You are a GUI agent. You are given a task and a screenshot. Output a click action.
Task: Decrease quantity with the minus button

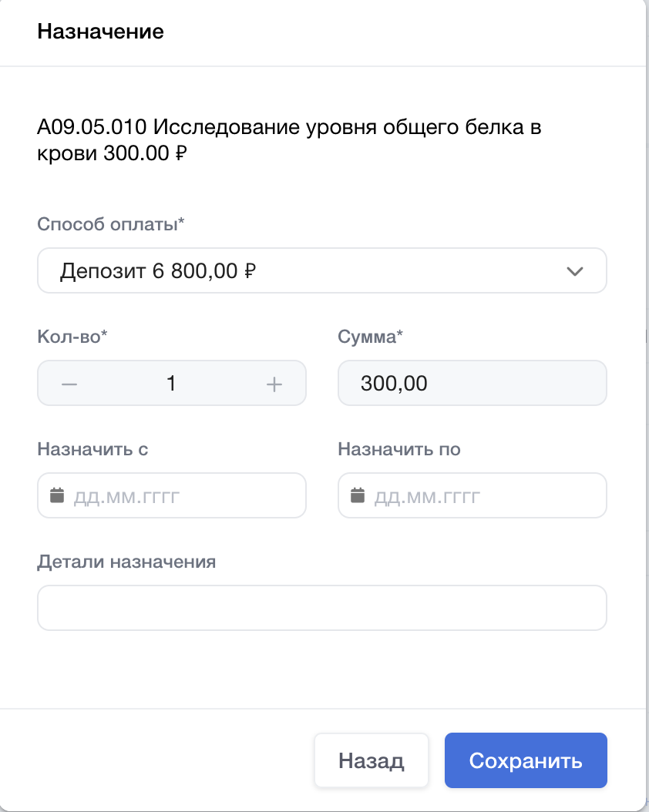(x=69, y=384)
